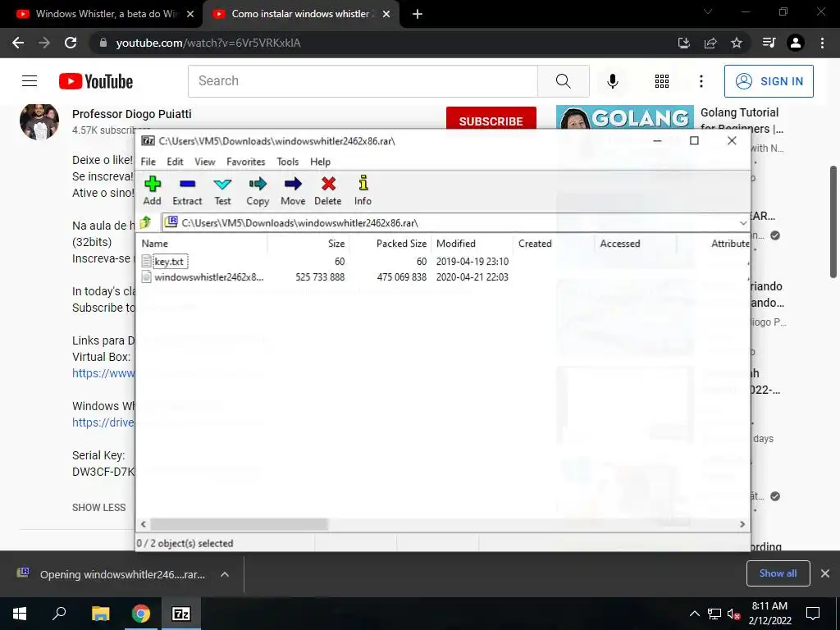The image size is (840, 630).
Task: Open File Explorer from the taskbar
Action: click(x=100, y=614)
